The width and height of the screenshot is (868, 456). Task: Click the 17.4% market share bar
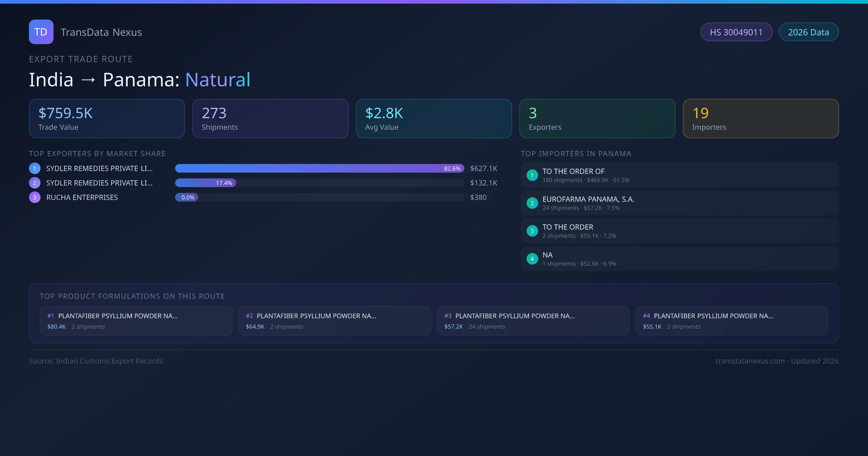point(205,183)
